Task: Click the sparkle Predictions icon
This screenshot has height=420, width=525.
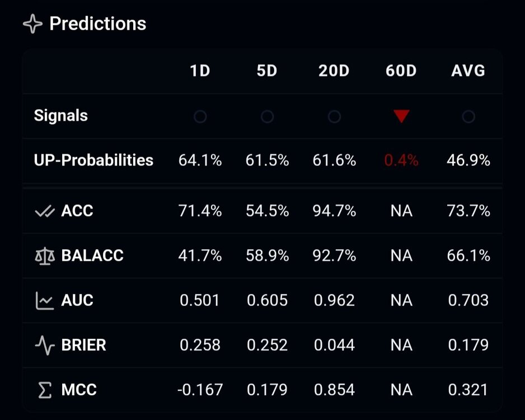Action: click(33, 24)
